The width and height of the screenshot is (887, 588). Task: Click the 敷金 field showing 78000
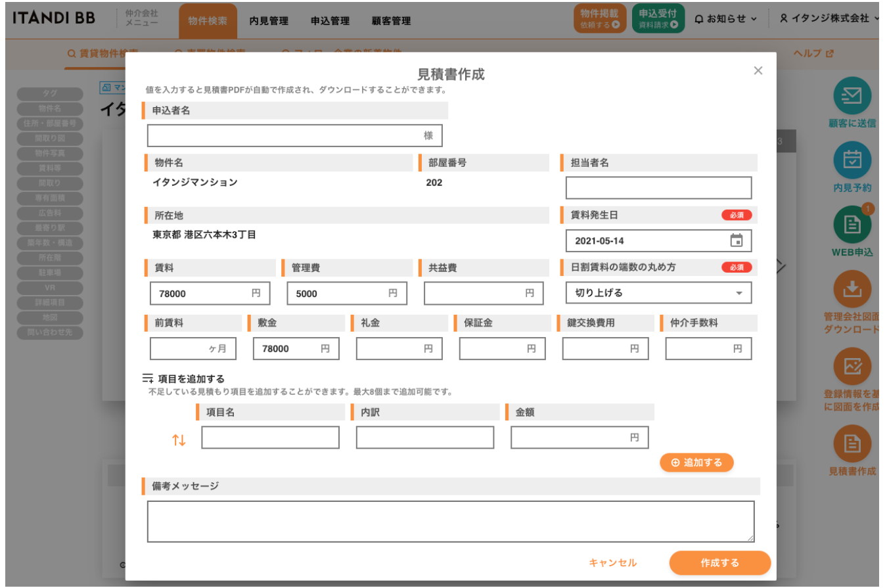point(296,349)
